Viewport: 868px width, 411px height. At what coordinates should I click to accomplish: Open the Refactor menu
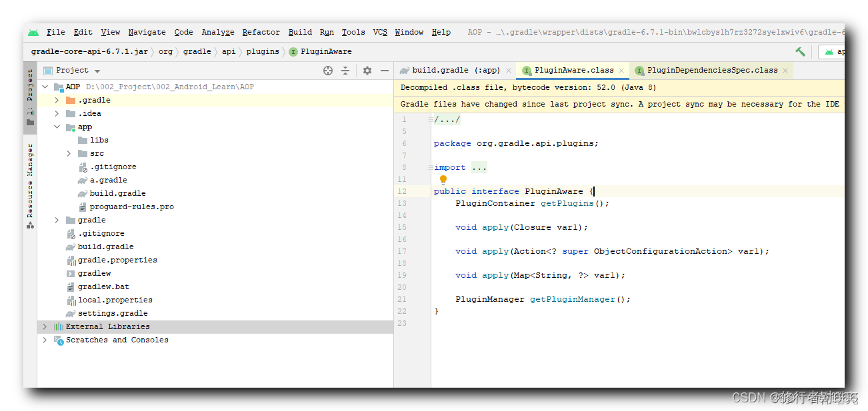click(x=261, y=32)
